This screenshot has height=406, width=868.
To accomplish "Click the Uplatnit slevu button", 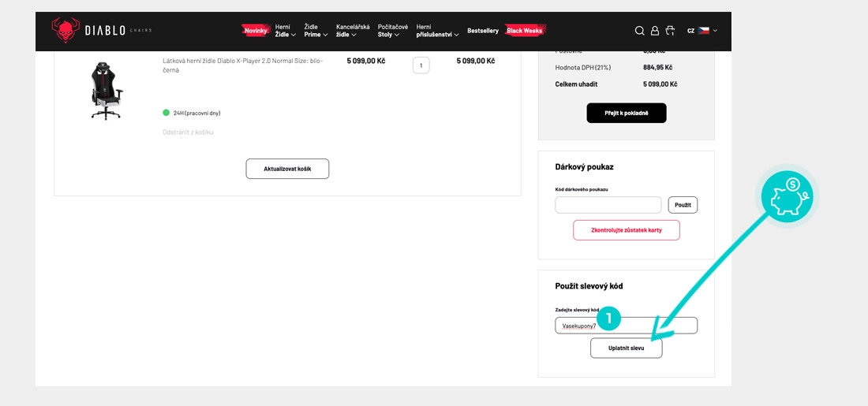I will click(x=626, y=348).
